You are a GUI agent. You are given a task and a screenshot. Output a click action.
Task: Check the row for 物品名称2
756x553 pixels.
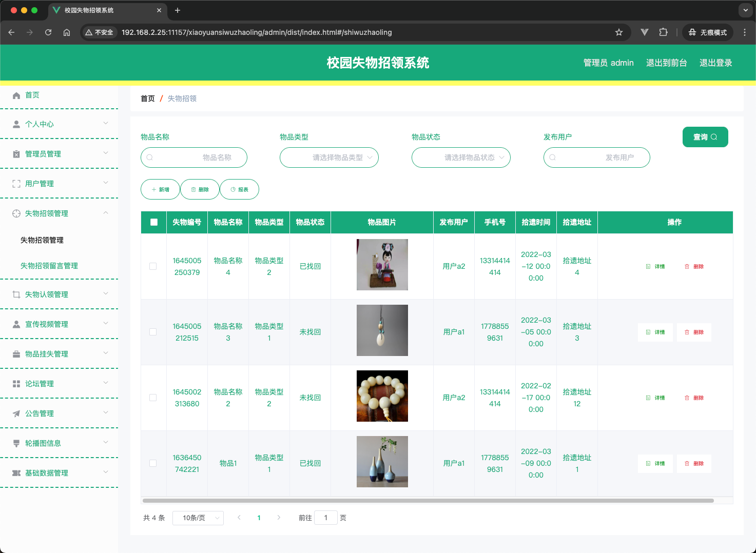click(153, 398)
